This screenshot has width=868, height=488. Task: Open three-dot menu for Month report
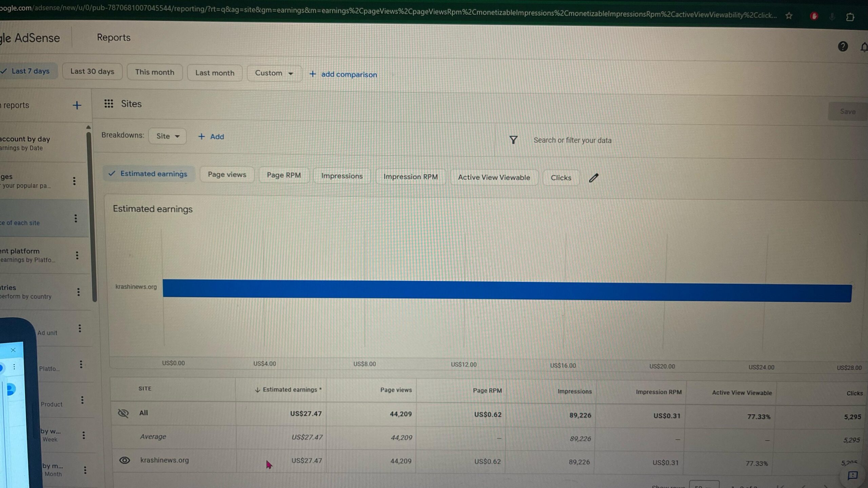[x=85, y=470]
